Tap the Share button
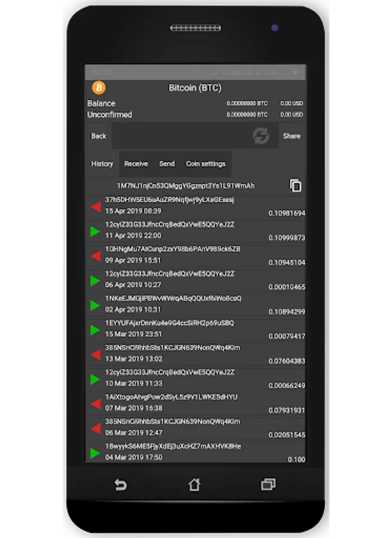The width and height of the screenshot is (392, 538). tap(292, 136)
